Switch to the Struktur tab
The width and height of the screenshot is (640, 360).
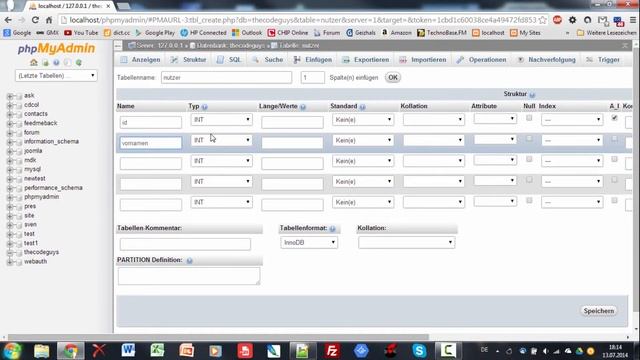click(189, 60)
